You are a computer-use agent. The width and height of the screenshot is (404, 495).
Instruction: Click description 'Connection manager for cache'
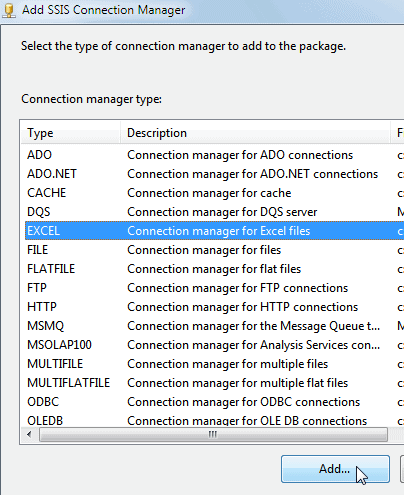tap(209, 193)
